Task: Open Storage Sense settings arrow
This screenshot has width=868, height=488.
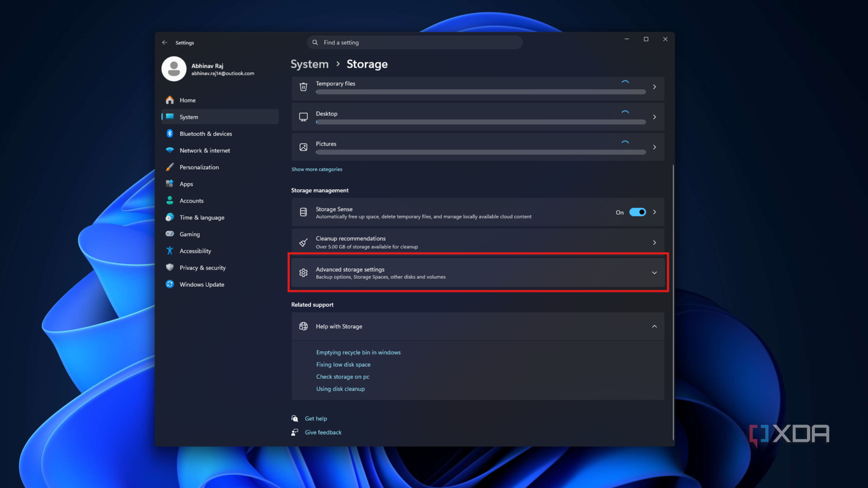Action: (x=654, y=212)
